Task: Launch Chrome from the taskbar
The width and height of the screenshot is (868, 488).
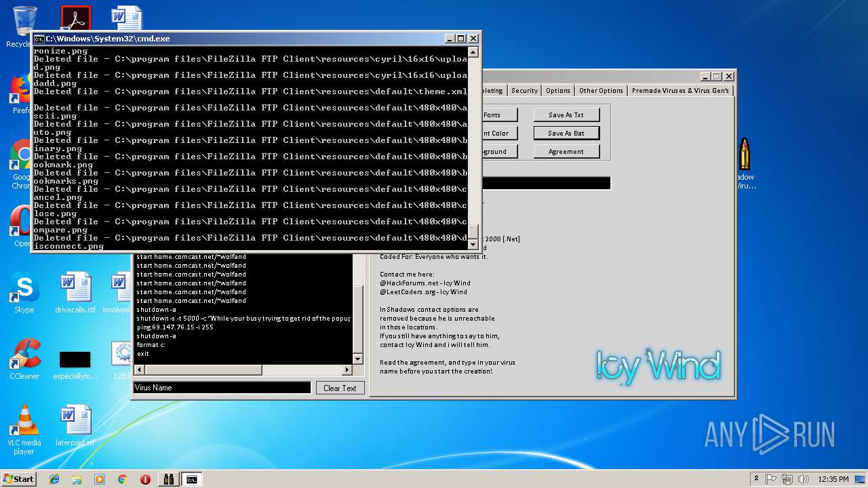Action: click(123, 479)
